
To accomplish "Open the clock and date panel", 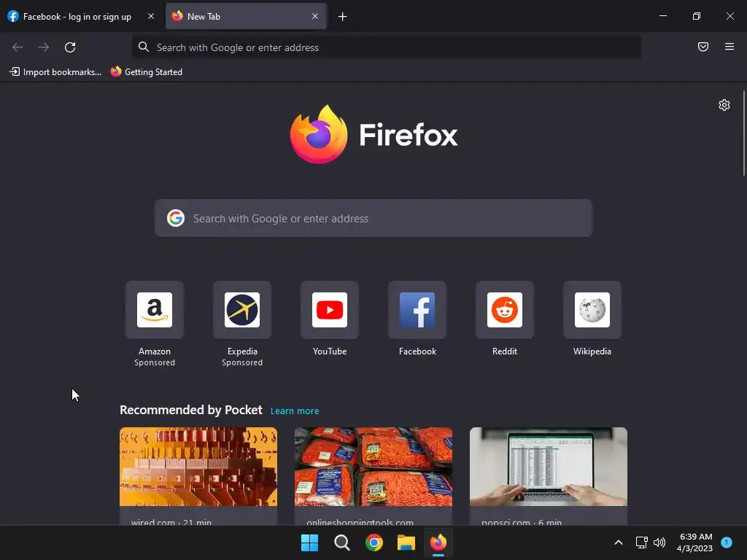I will point(695,542).
